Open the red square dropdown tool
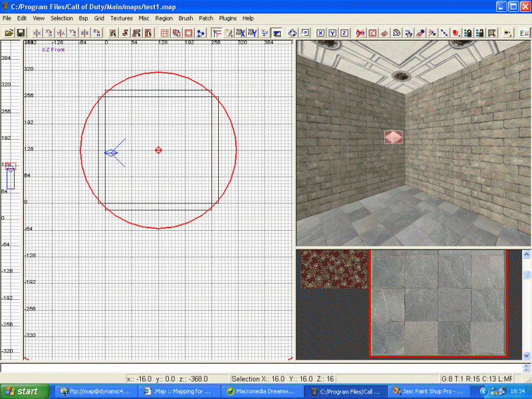Screen dimensions: 532x399 [456, 33]
